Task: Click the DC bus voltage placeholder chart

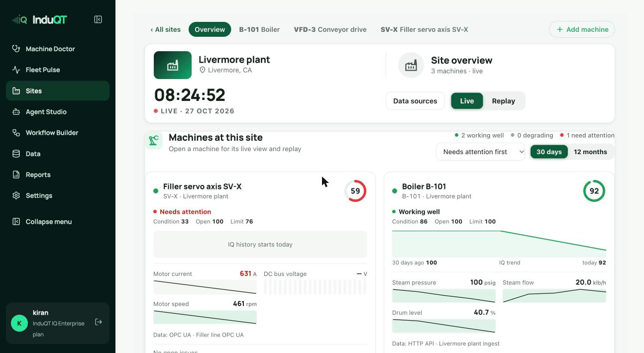Action: click(315, 287)
